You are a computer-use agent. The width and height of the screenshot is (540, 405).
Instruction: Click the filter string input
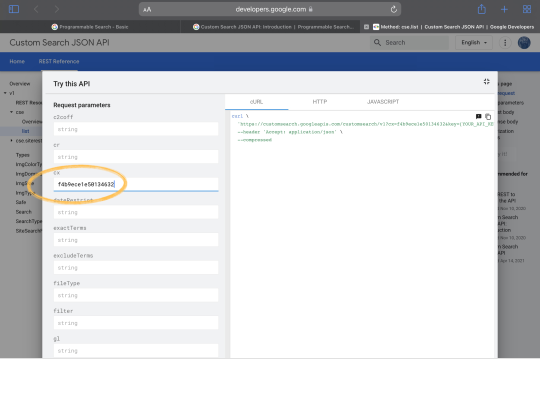136,323
